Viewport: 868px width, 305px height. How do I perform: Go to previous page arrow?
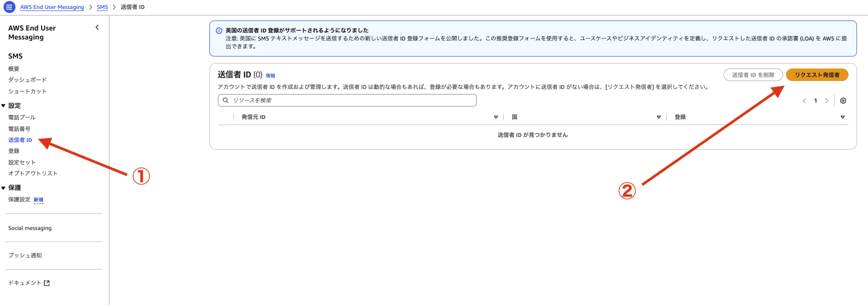pyautogui.click(x=804, y=100)
